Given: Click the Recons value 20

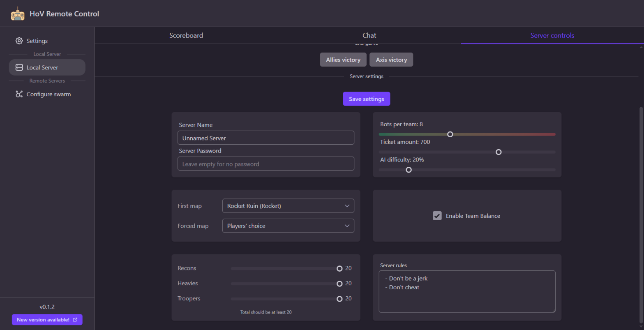Looking at the screenshot, I should pos(349,268).
